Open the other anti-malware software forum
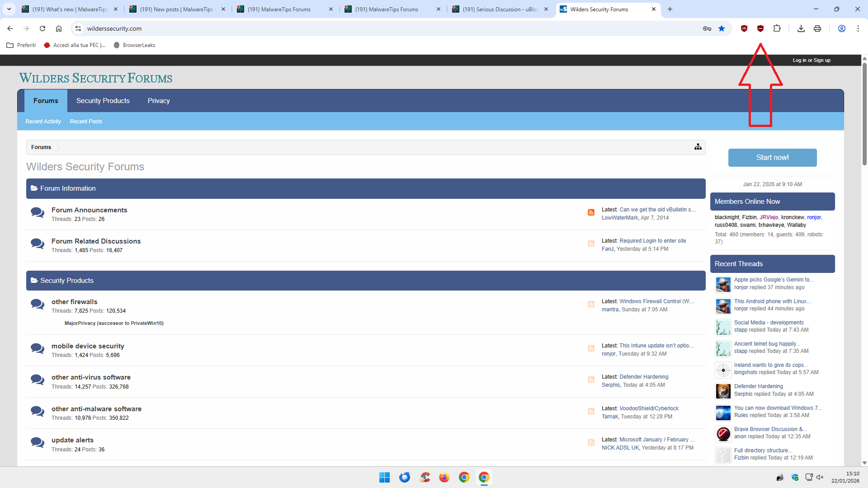The image size is (868, 488). tap(96, 409)
